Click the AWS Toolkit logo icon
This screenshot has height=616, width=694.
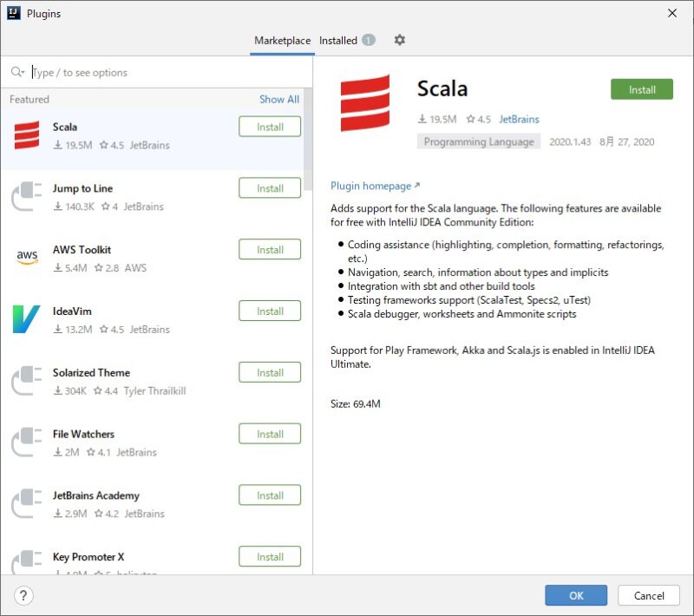click(27, 257)
